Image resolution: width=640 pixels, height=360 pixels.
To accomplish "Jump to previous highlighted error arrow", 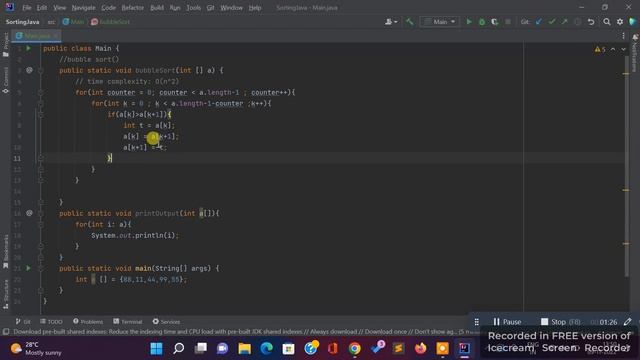I will [x=613, y=49].
